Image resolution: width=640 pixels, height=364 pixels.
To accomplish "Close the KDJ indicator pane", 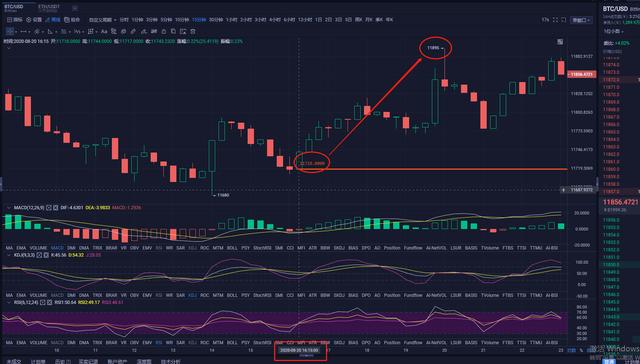I will click(x=46, y=255).
